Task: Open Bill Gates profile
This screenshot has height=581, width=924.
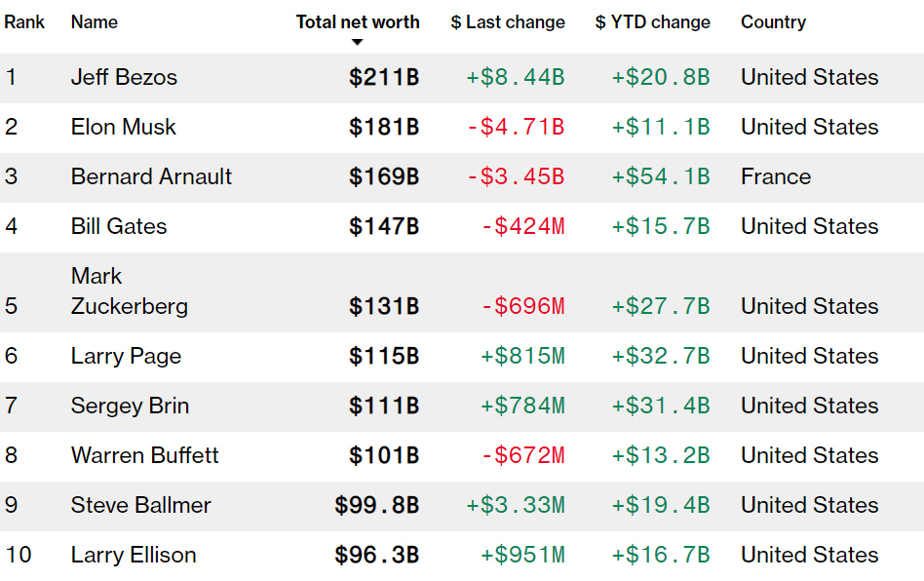Action: click(x=119, y=226)
